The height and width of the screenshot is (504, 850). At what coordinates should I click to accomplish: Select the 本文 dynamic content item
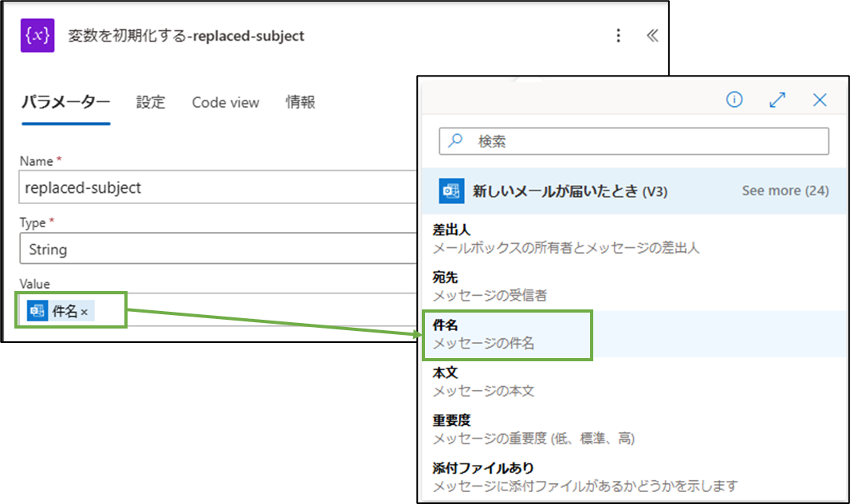pos(633,381)
